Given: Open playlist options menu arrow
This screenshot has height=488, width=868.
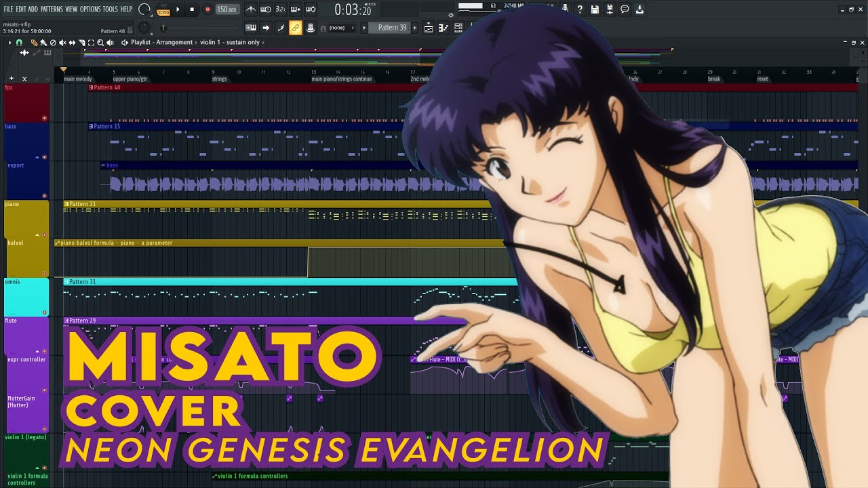Looking at the screenshot, I should coord(9,42).
